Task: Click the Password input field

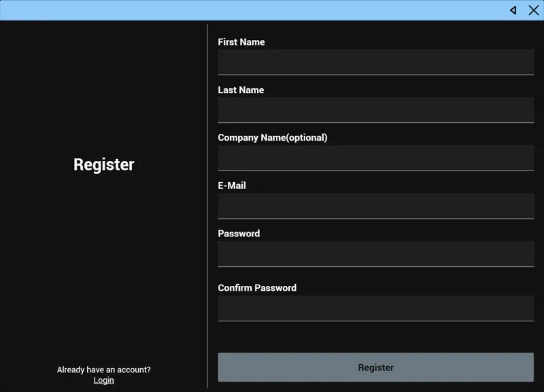Action: [x=376, y=254]
